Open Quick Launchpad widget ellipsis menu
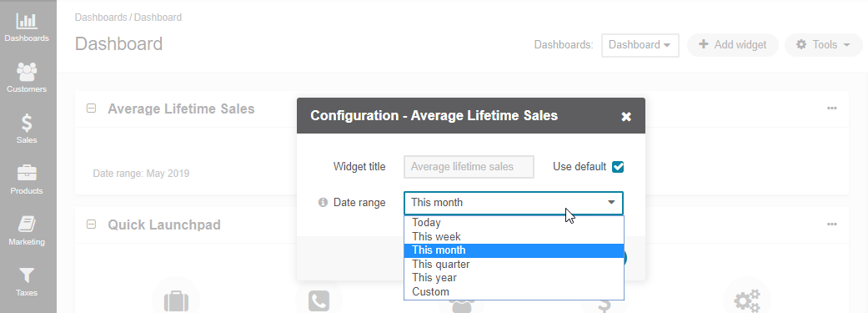Viewport: 868px width, 313px height. point(831,225)
